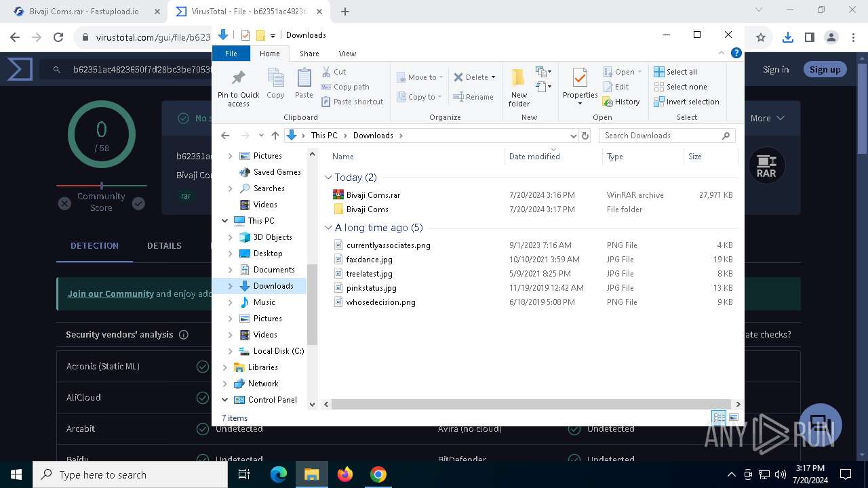The height and width of the screenshot is (488, 868).
Task: Switch to details view icon
Action: tap(719, 418)
